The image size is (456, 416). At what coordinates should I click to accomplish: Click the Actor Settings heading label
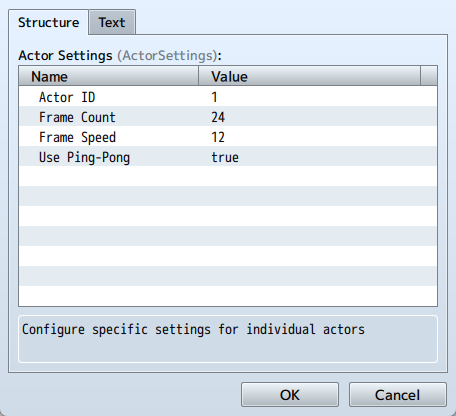point(65,55)
